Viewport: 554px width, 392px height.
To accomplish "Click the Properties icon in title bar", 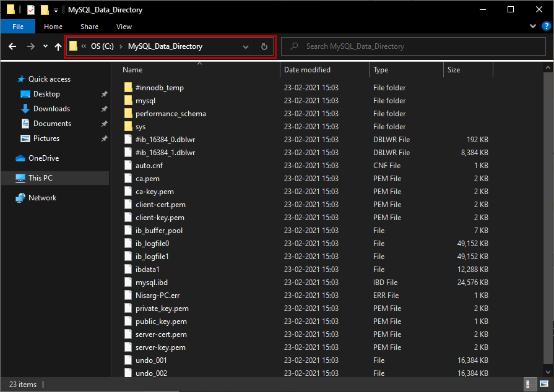I will (31, 10).
